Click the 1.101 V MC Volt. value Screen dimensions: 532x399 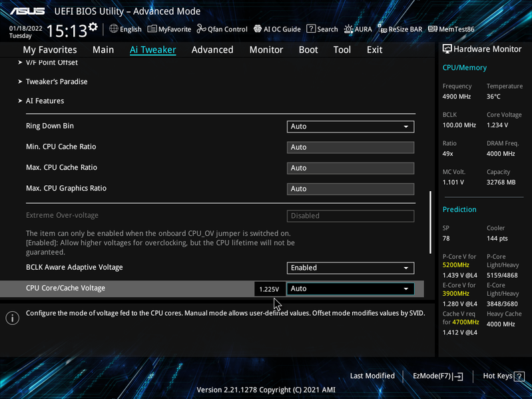pyautogui.click(x=453, y=183)
